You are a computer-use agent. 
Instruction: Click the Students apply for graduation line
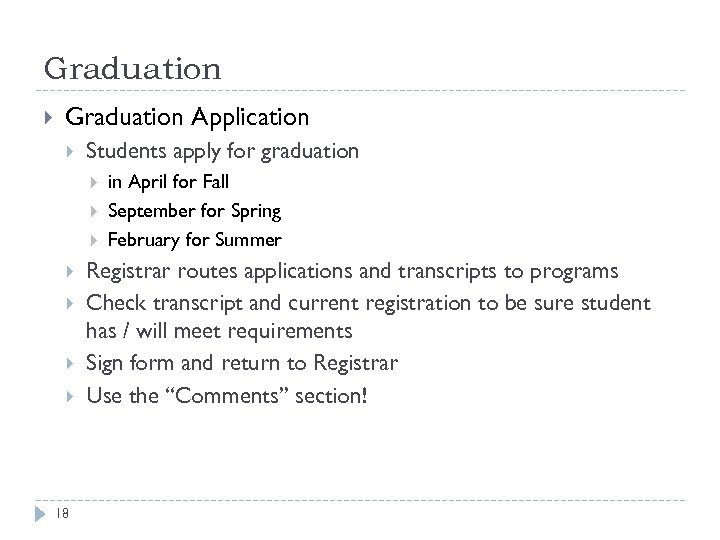point(222,152)
